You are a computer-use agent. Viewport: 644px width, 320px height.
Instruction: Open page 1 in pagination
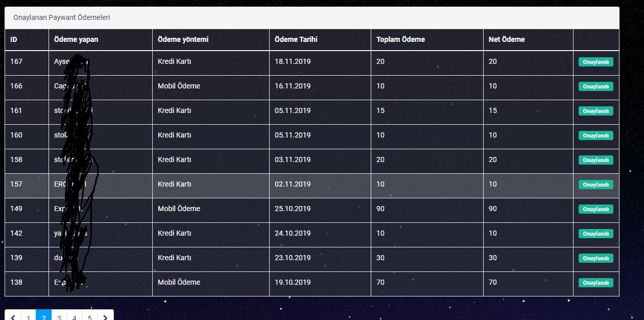[x=28, y=316]
